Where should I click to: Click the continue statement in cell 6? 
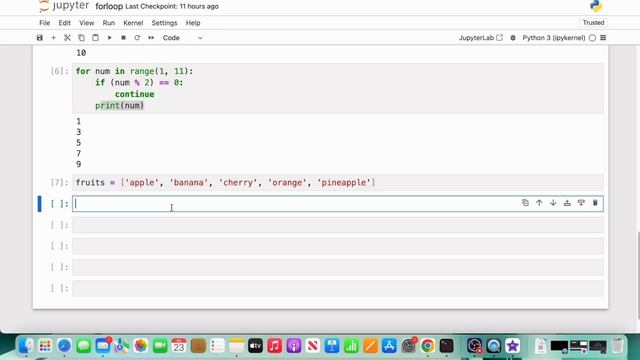134,94
